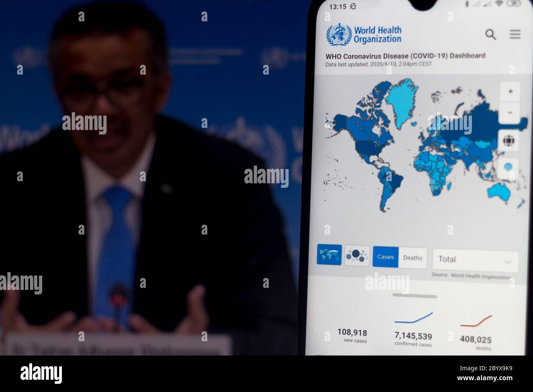This screenshot has width=533, height=392.
Task: Expand the Total dropdown
Action: pyautogui.click(x=475, y=260)
